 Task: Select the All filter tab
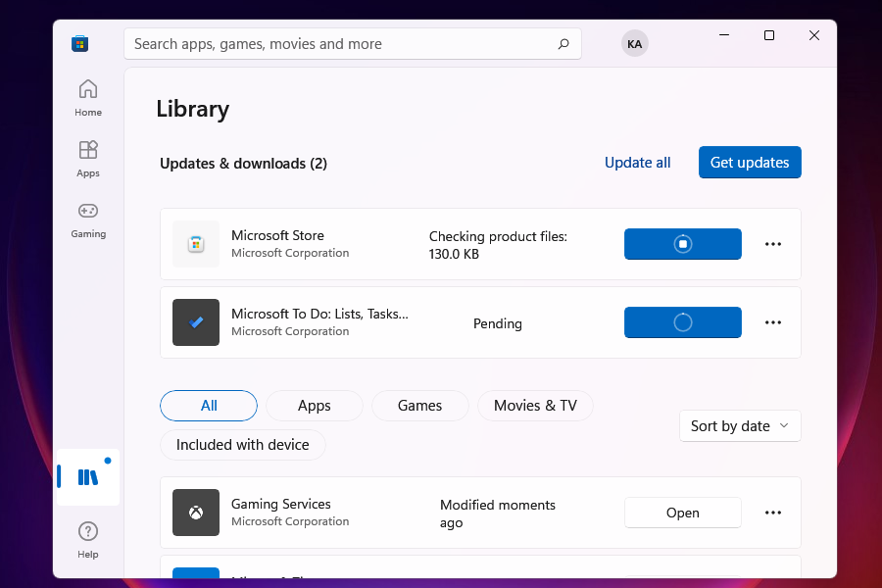click(209, 406)
